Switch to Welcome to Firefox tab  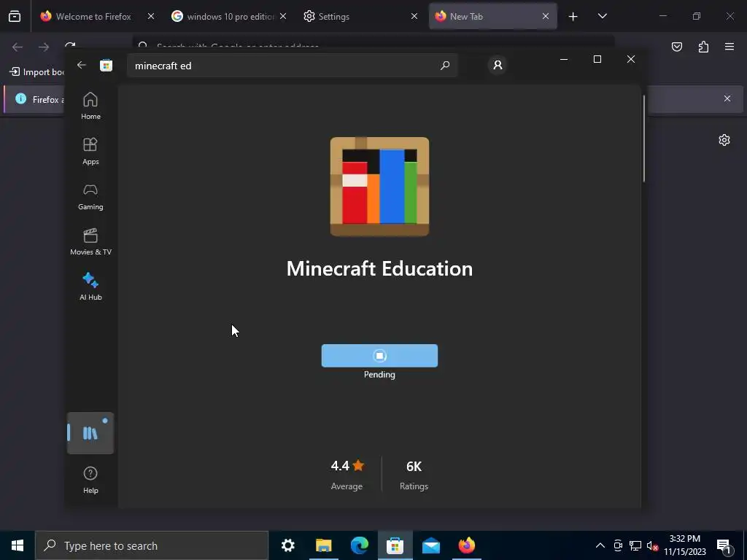93,16
